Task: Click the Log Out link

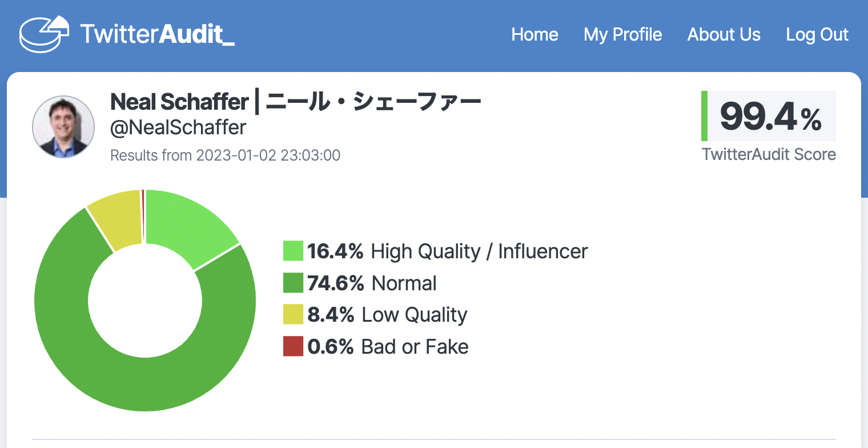Action: (817, 35)
